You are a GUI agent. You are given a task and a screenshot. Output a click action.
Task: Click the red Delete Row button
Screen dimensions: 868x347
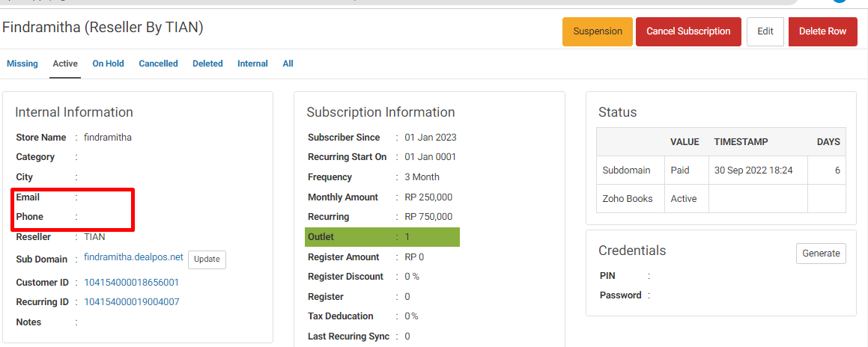click(x=822, y=31)
